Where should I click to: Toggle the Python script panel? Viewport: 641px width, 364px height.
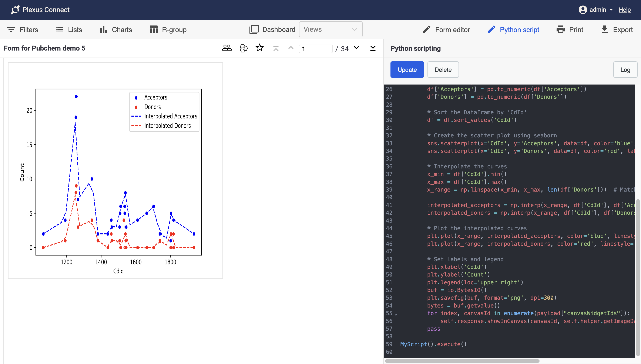[513, 30]
